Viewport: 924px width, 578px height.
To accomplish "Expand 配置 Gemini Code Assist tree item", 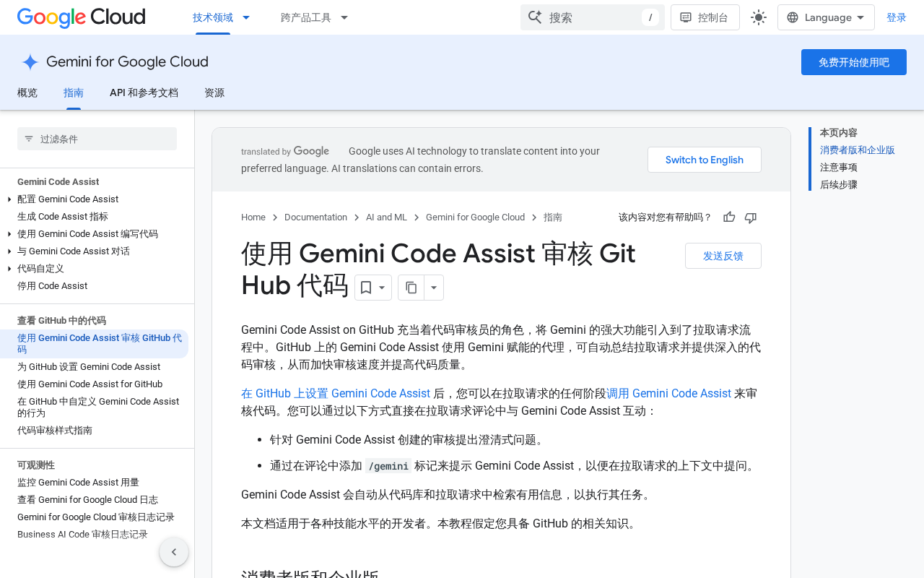I will click(9, 199).
